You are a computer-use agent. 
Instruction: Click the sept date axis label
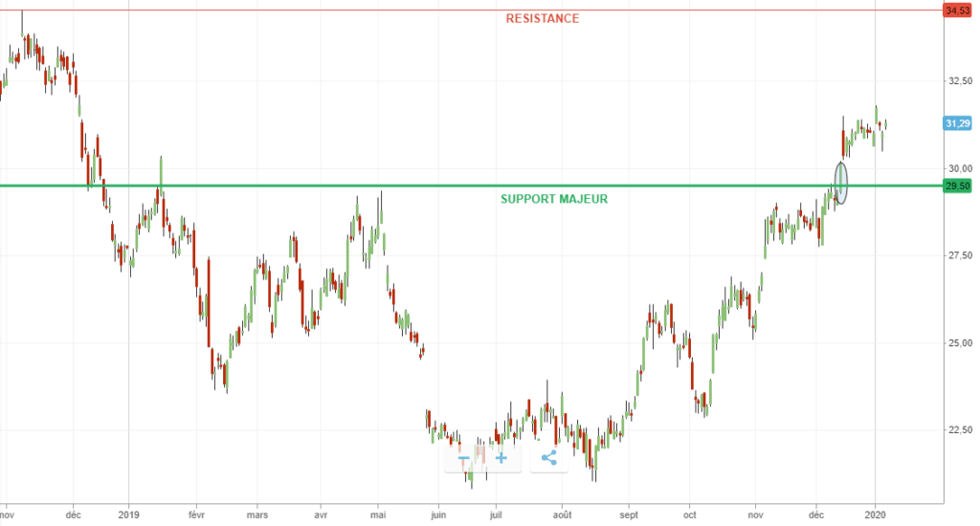[629, 515]
